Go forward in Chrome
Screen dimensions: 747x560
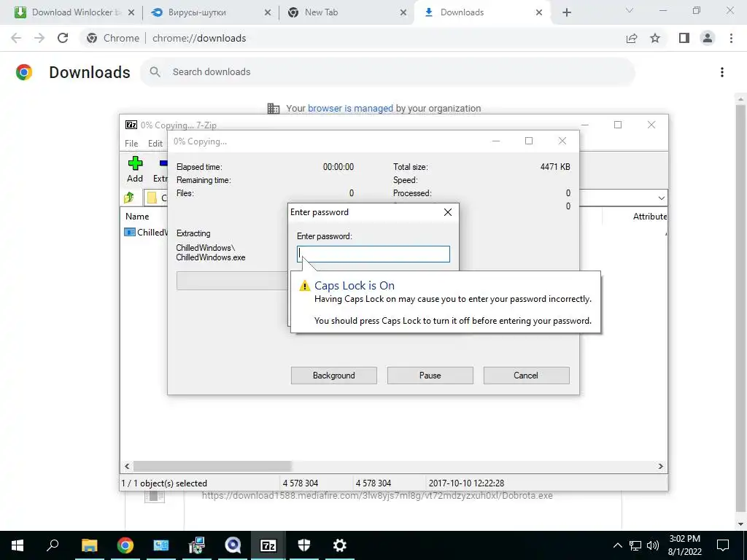tap(39, 38)
